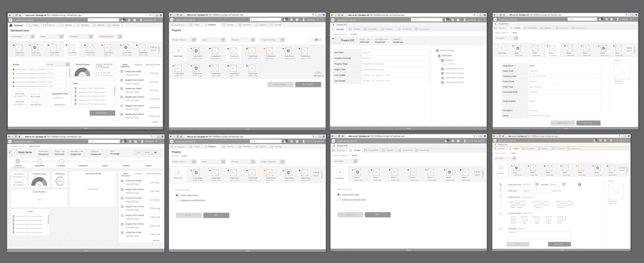
Task: Jump to the Analytics step
Action: pyautogui.click(x=126, y=161)
